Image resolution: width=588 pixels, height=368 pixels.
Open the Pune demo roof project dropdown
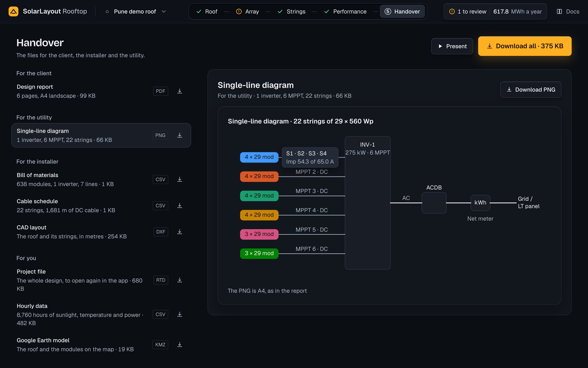pyautogui.click(x=136, y=11)
